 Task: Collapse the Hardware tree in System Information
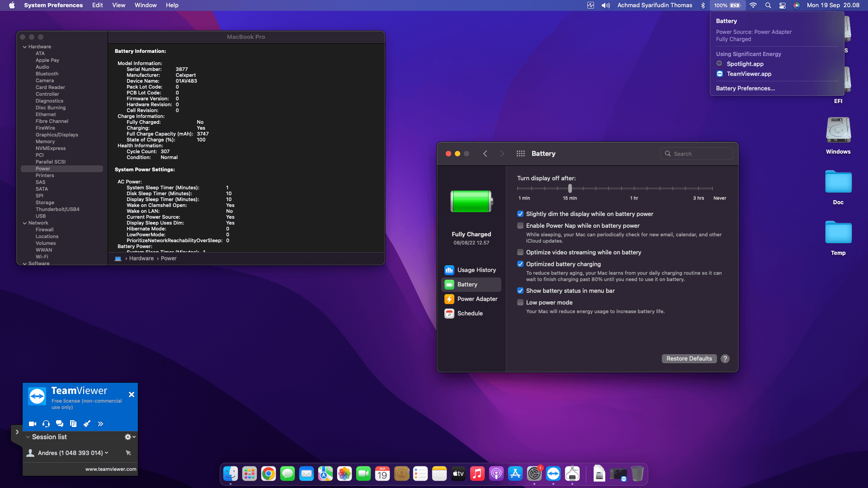pyautogui.click(x=24, y=47)
